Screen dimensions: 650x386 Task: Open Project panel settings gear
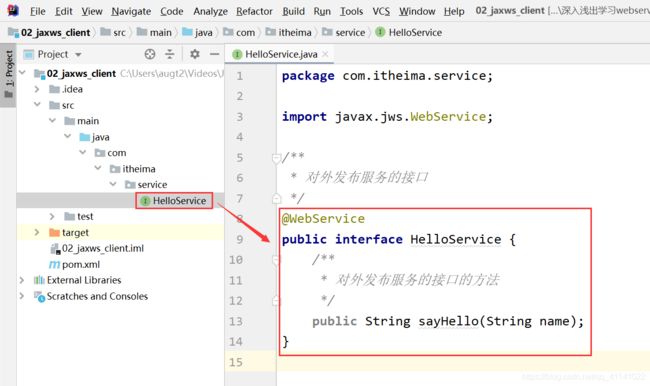pos(194,54)
